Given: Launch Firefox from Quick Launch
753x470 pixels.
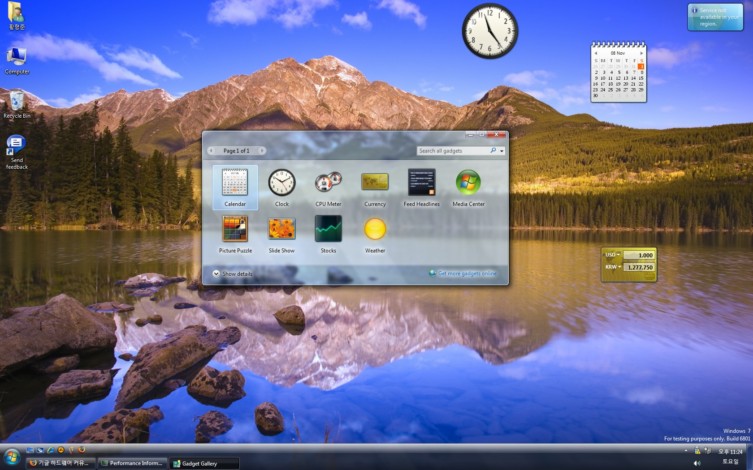Looking at the screenshot, I should 81,450.
